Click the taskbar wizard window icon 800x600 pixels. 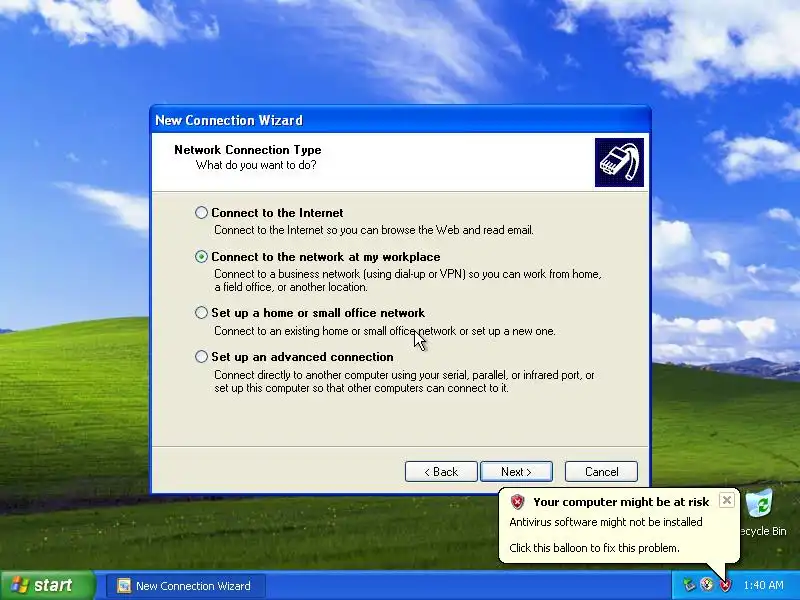tap(123, 585)
